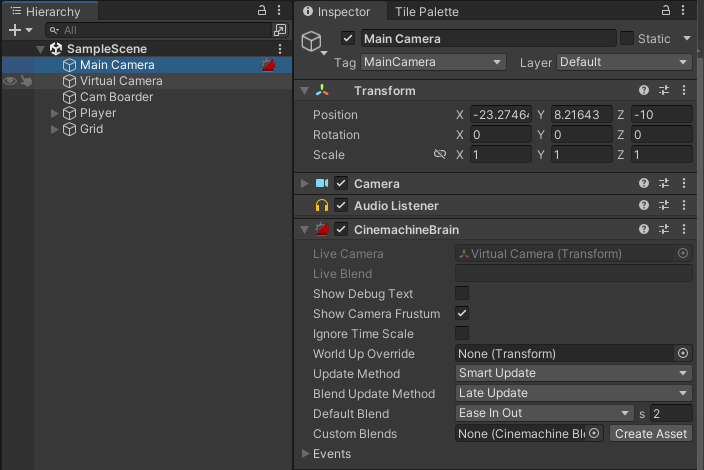
Task: Open CinemachineBrain presets icon
Action: coord(664,229)
